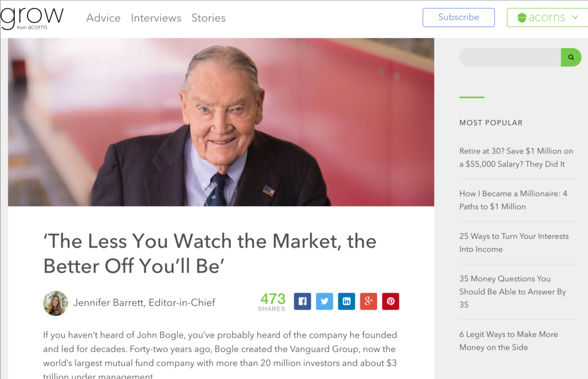Share article on LinkedIn

click(346, 301)
